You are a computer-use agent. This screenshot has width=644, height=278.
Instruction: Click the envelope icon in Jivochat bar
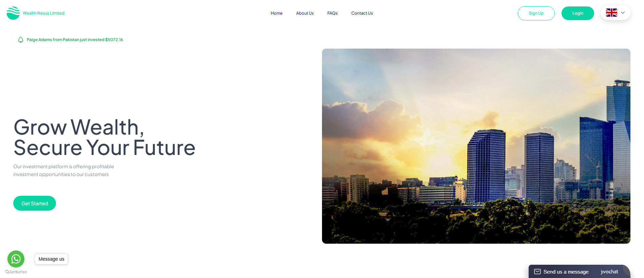coord(537,272)
